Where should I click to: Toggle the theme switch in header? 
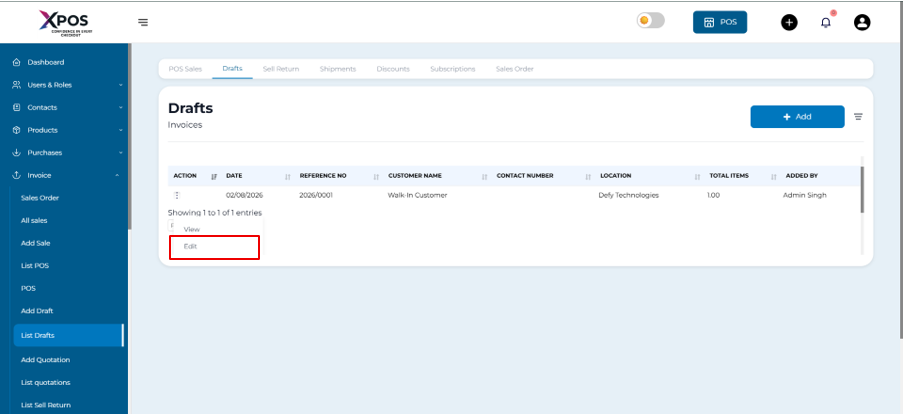[650, 21]
